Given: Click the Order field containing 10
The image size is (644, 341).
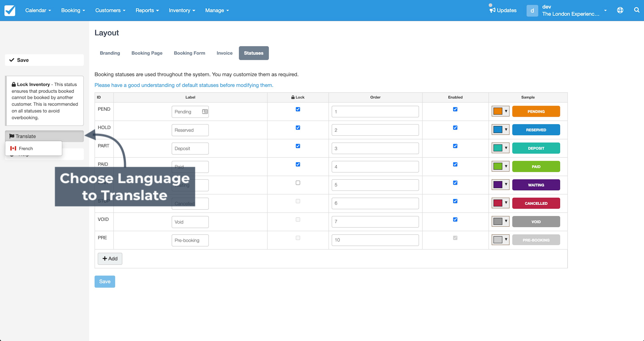Looking at the screenshot, I should point(375,240).
